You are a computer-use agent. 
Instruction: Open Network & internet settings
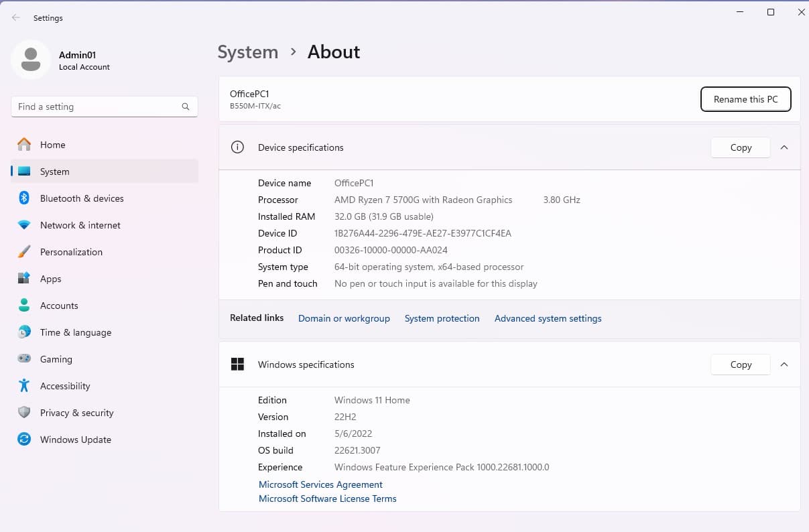pos(105,225)
